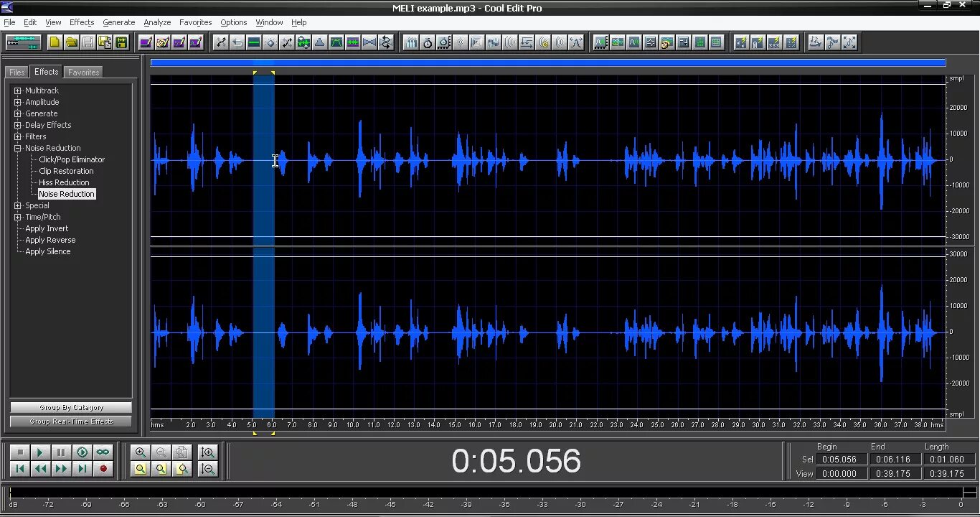Zoom in on the waveform
The width and height of the screenshot is (980, 517).
[141, 453]
